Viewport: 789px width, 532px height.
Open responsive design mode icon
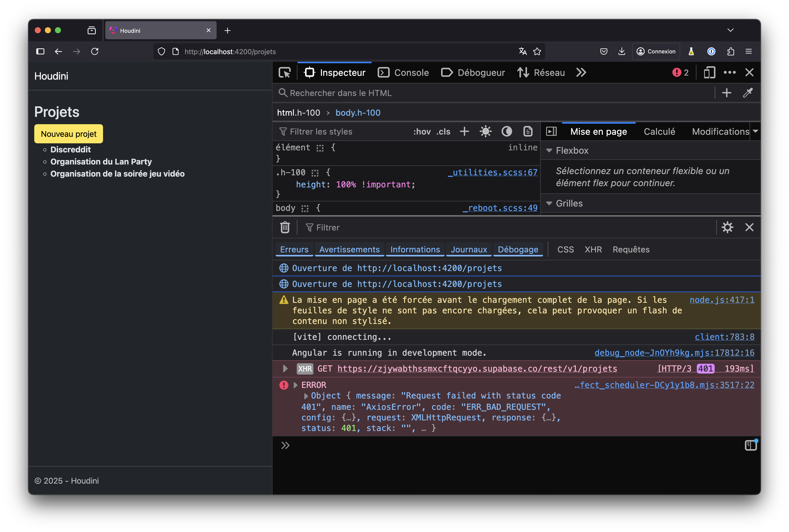coord(709,73)
